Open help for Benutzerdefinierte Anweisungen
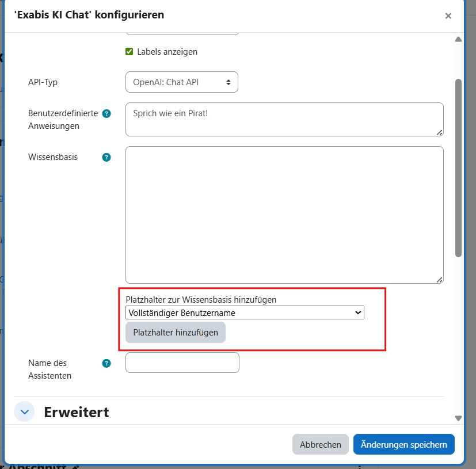The width and height of the screenshot is (476, 469). (x=106, y=114)
